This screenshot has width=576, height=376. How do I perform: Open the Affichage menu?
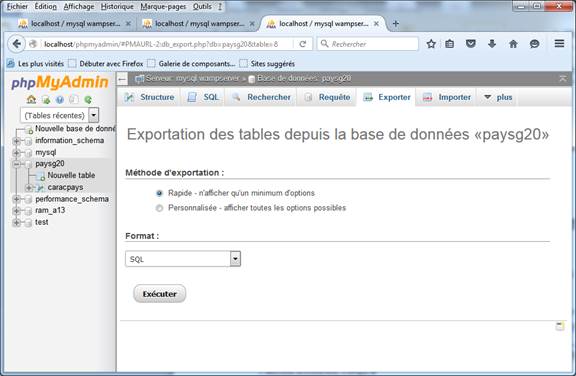[79, 7]
